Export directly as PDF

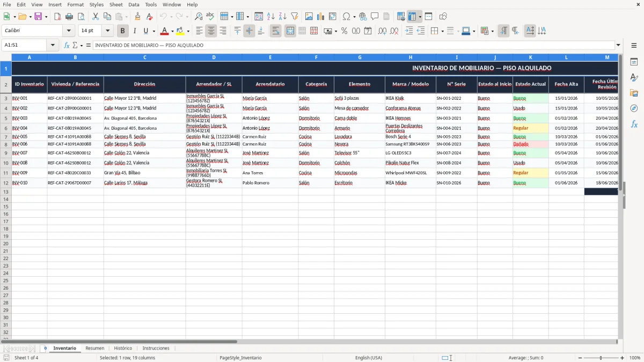pyautogui.click(x=57, y=17)
